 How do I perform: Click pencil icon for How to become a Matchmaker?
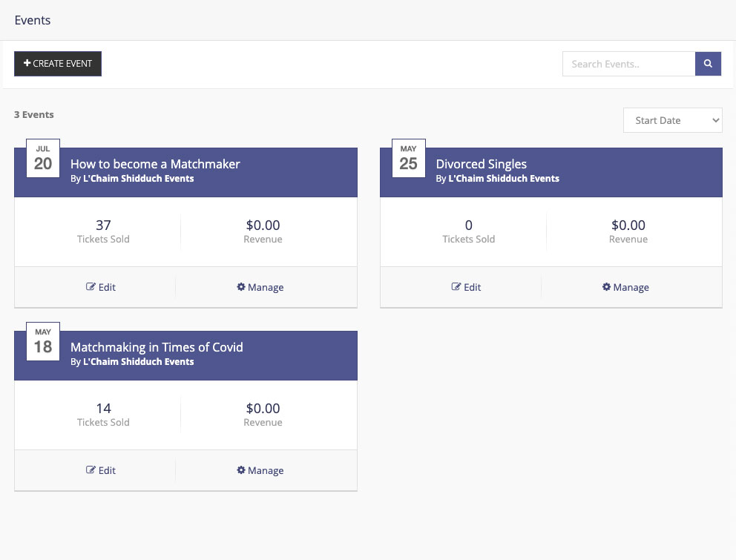click(x=91, y=286)
